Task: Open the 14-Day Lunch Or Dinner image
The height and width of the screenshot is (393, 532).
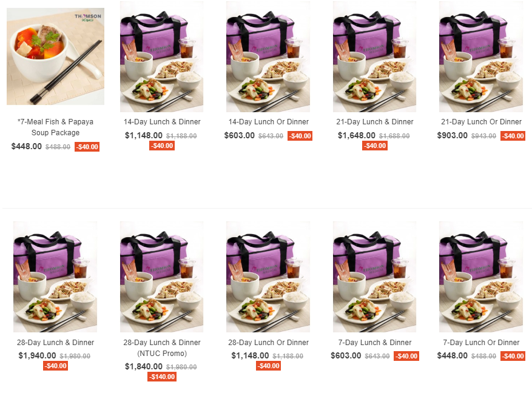Action: coord(268,56)
